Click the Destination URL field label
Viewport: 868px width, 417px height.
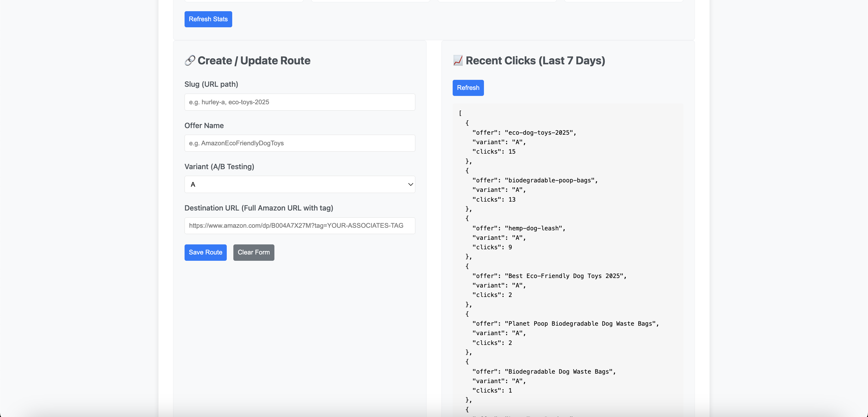coord(258,208)
